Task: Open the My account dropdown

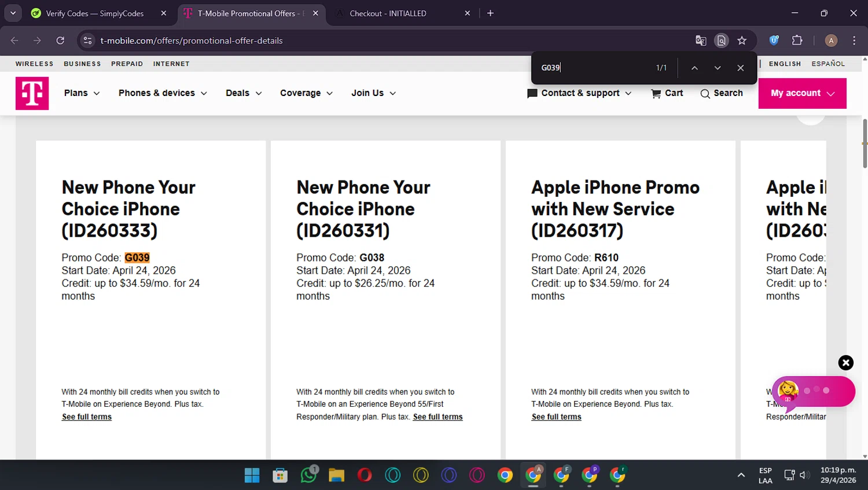Action: (x=803, y=93)
